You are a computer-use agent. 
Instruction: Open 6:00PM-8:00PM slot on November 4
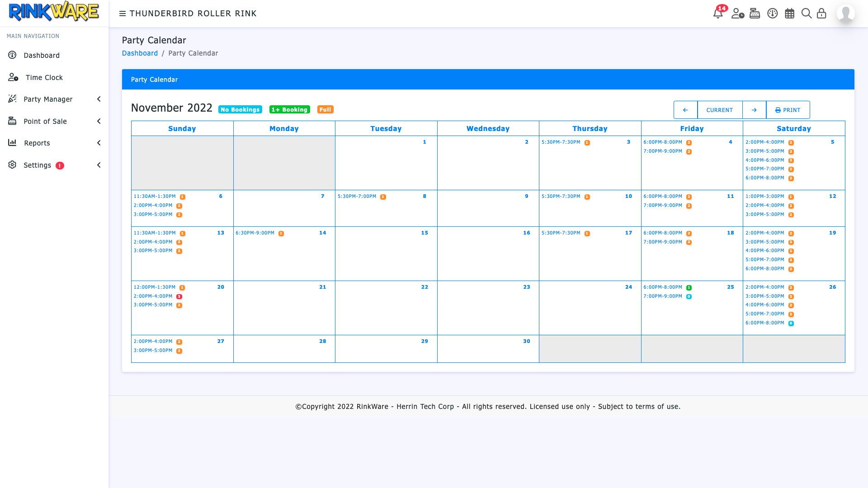tap(663, 142)
